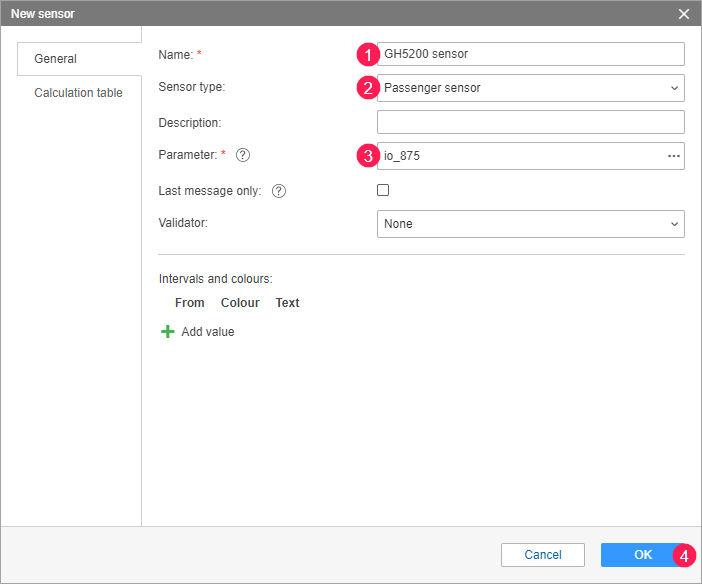Enable the Last message only checkbox
Image resolution: width=702 pixels, height=584 pixels.
(383, 190)
